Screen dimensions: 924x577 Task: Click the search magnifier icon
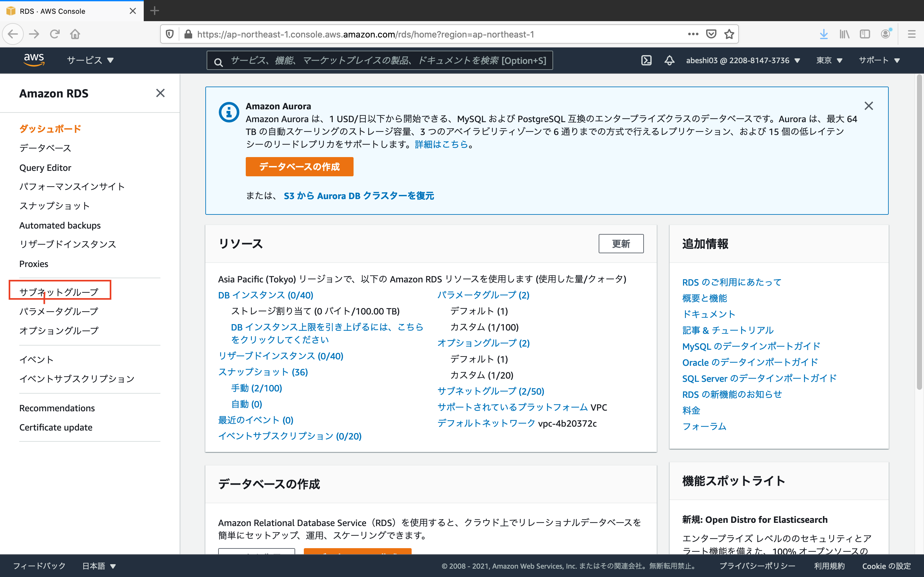(x=218, y=61)
